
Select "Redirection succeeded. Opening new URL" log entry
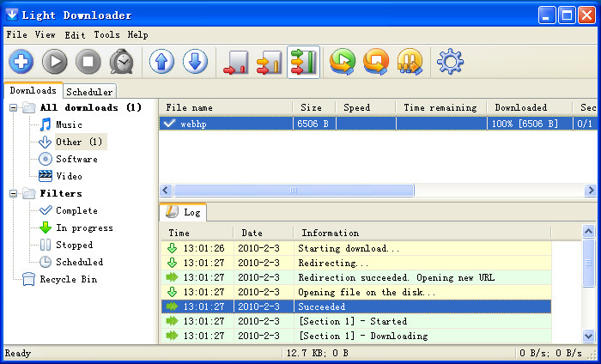356,277
